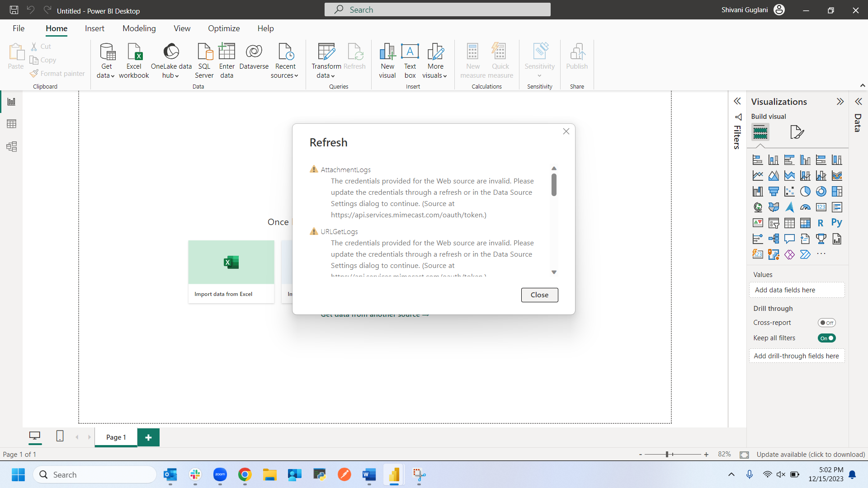
Task: Open the Modeling ribbon tab
Action: pyautogui.click(x=139, y=28)
